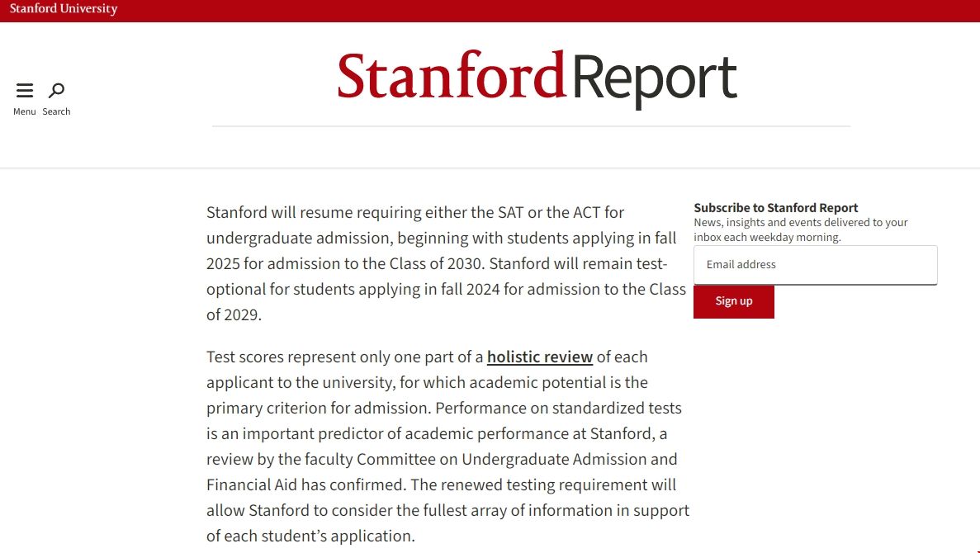
Task: Follow the "holistic review" hyperlink
Action: [x=540, y=357]
